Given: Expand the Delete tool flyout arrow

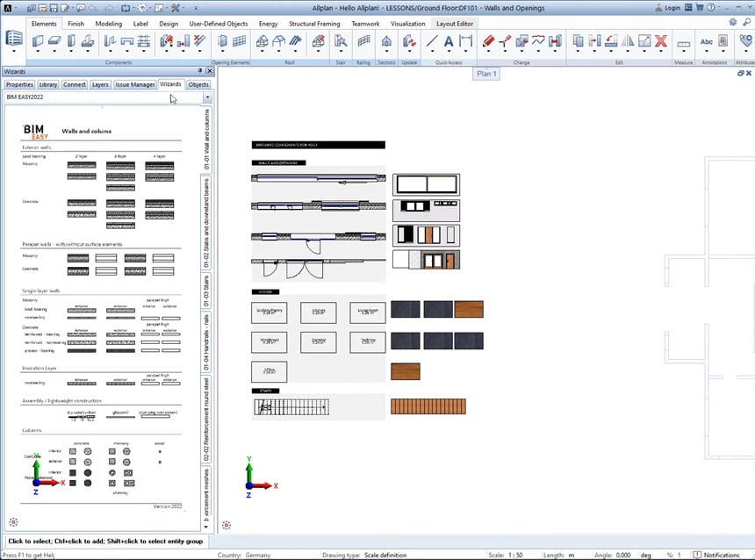Looking at the screenshot, I should (661, 51).
